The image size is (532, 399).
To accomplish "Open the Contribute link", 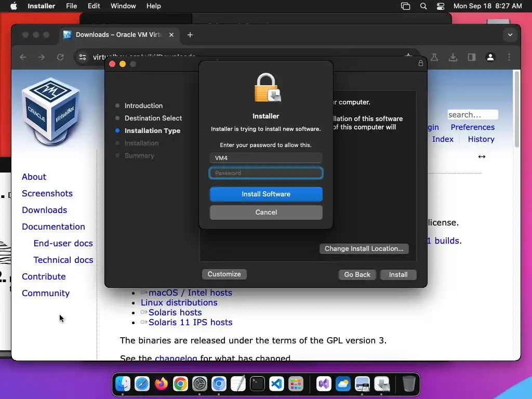I will [44, 276].
